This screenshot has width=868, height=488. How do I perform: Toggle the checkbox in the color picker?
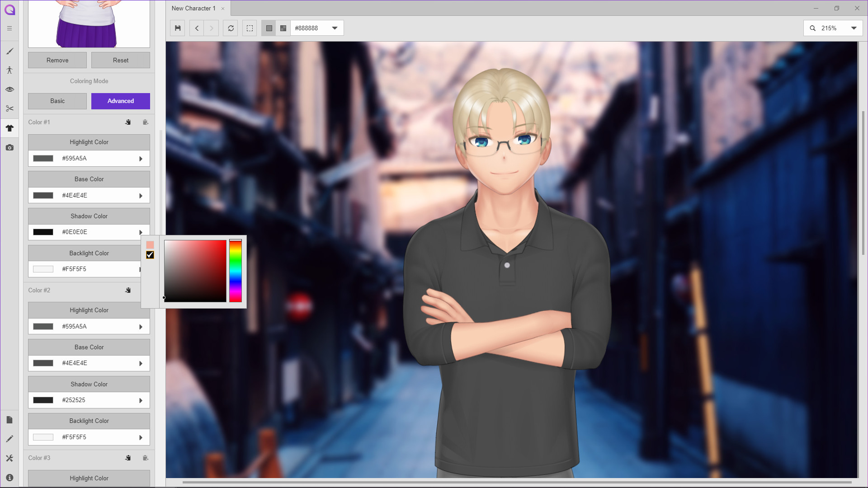150,255
